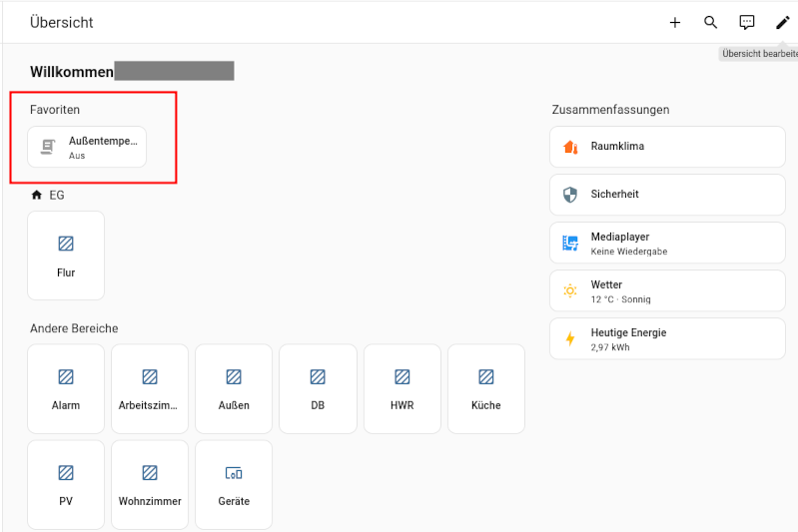Open the Außen area card

pos(234,388)
